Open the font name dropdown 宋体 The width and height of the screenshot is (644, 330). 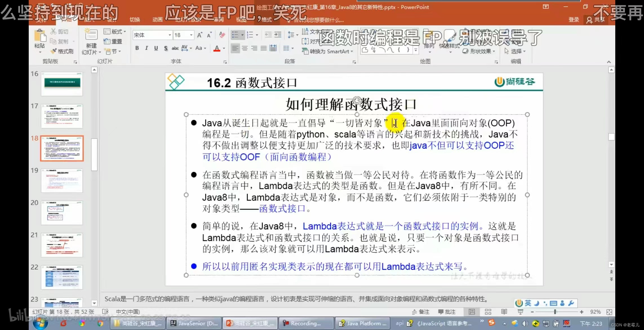click(170, 35)
